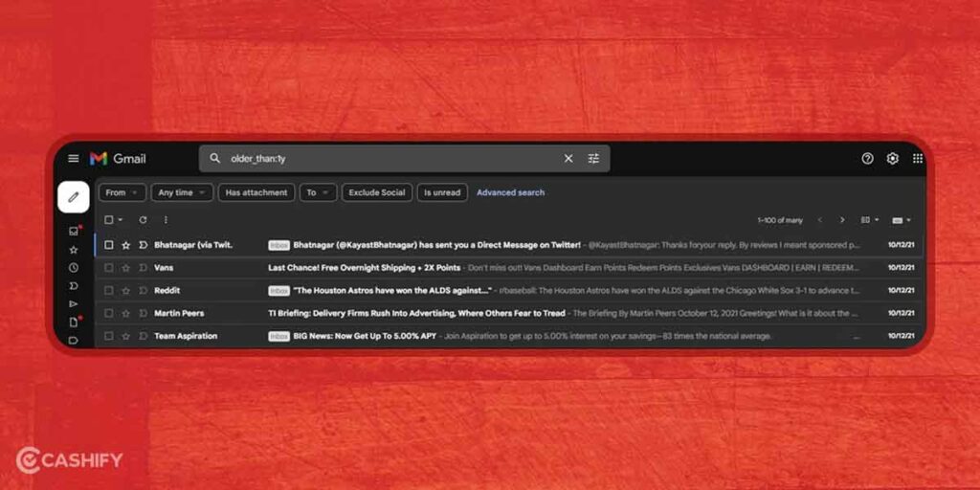Star the Team Aspiration email

pos(125,336)
